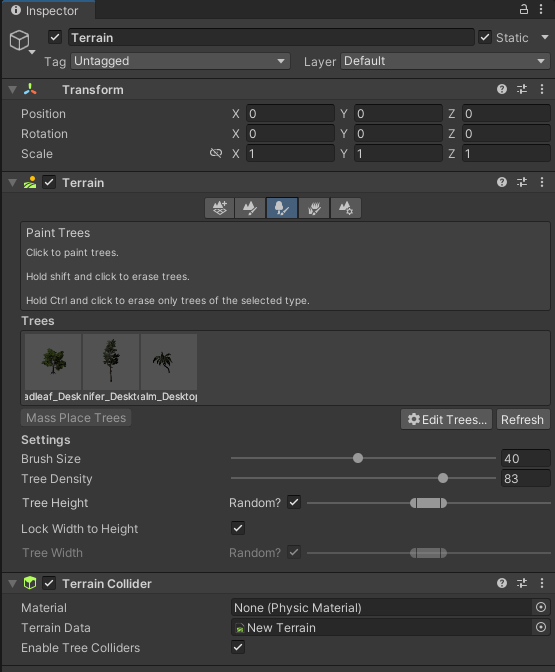Click the Scale Y field
Viewport: 555px width, 672px height.
[x=398, y=153]
